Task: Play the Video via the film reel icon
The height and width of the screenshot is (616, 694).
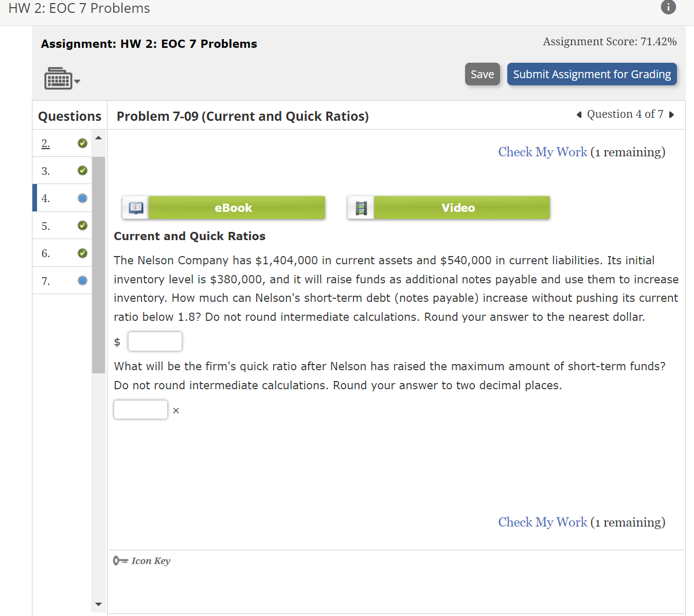Action: (x=361, y=207)
